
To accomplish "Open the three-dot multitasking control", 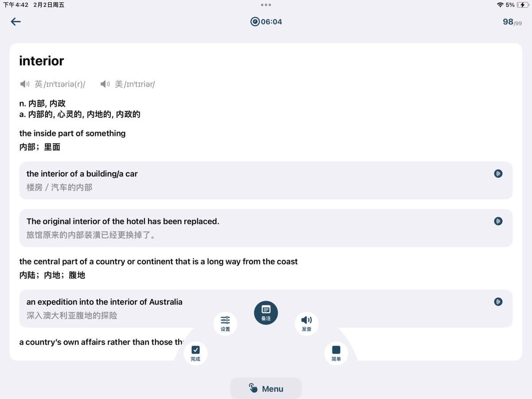I will [266, 5].
